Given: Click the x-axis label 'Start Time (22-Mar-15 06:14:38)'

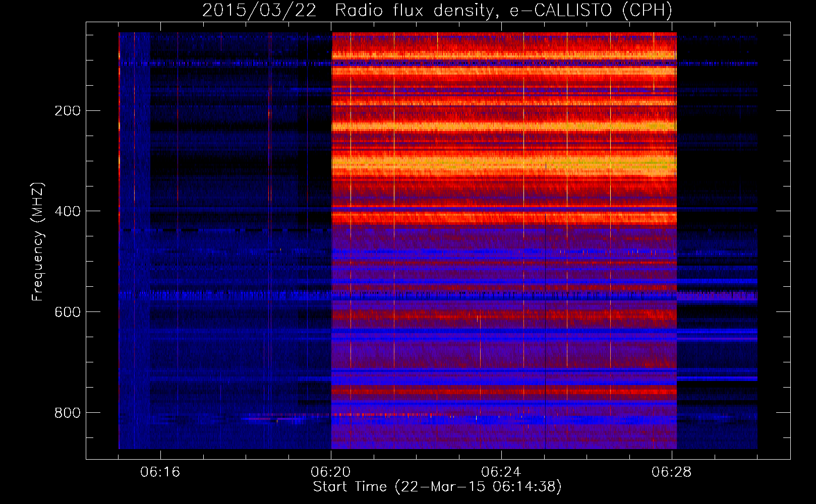Looking at the screenshot, I should click(437, 487).
